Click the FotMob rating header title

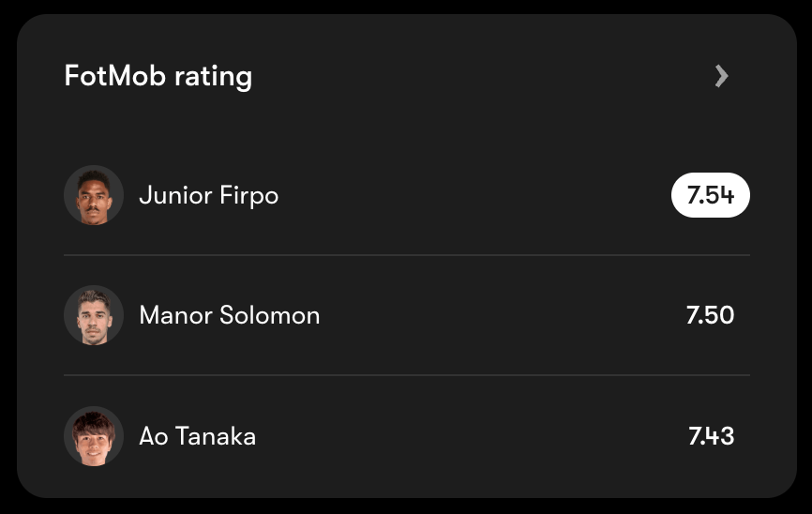158,76
